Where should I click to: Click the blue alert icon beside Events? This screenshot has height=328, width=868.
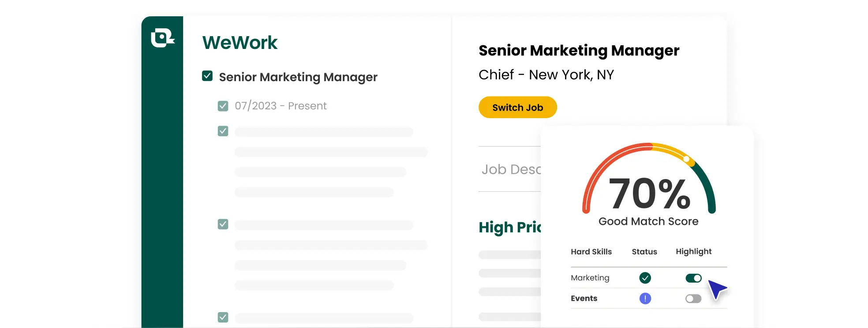point(644,298)
